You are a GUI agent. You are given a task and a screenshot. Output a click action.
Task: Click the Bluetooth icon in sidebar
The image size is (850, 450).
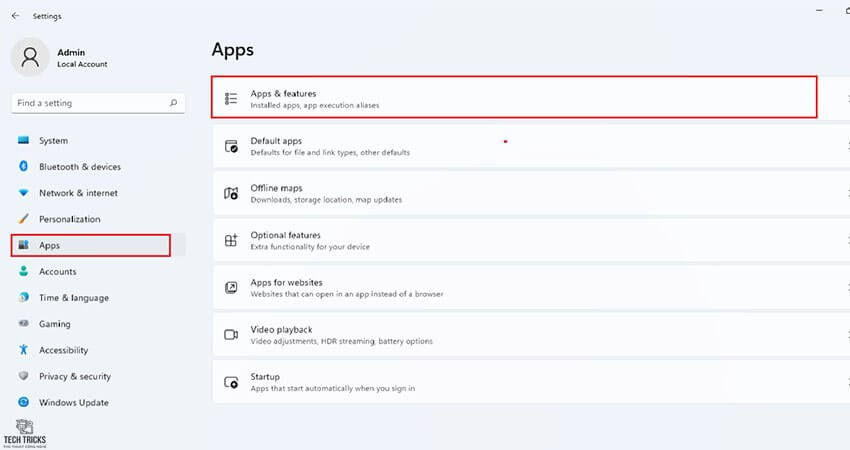[23, 166]
